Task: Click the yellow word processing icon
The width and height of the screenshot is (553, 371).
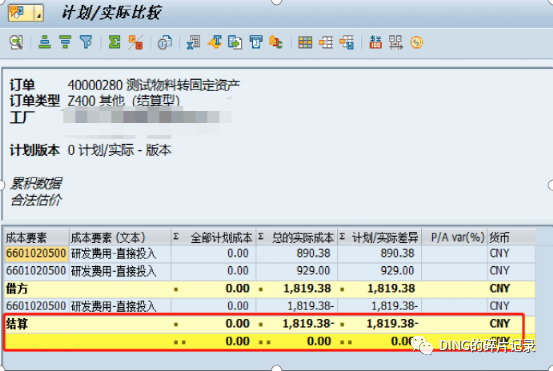Action: [215, 42]
